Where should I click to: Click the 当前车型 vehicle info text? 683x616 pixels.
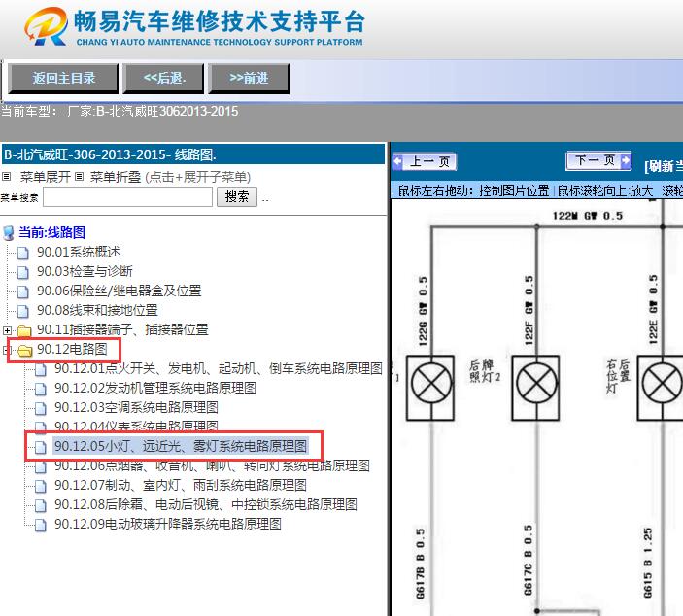120,112
